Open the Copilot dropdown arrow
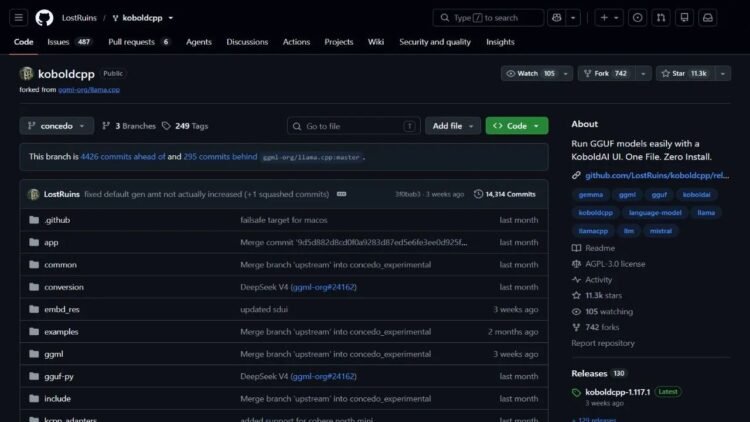This screenshot has height=422, width=750. click(x=573, y=18)
